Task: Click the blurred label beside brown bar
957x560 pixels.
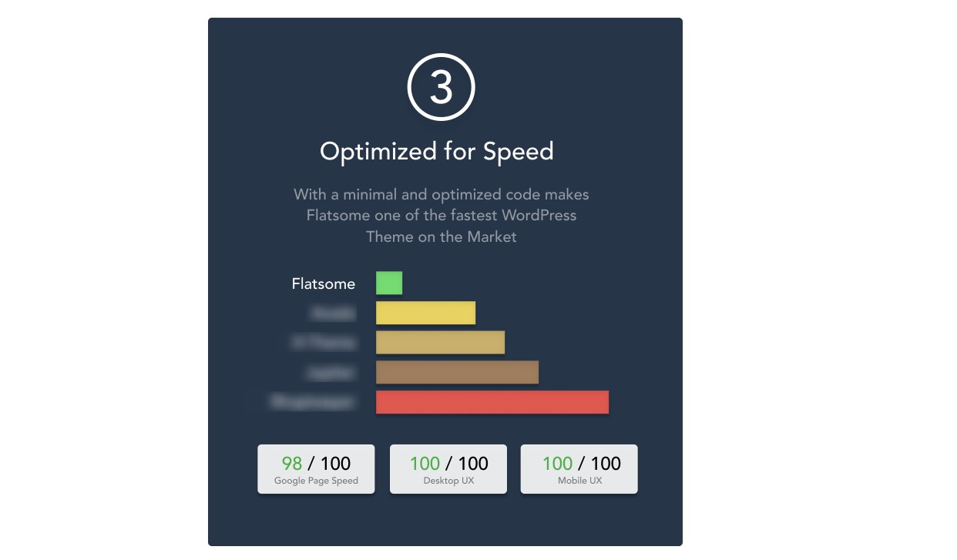Action: pyautogui.click(x=331, y=373)
